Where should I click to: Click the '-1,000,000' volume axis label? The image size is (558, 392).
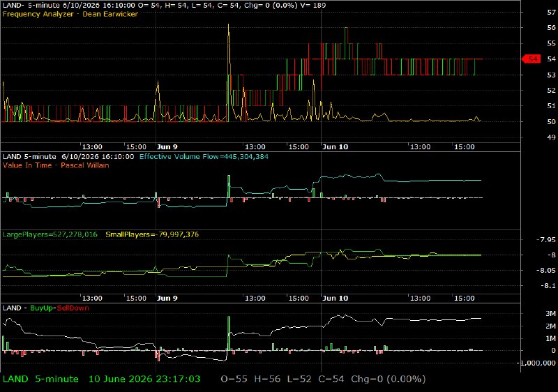(538, 363)
